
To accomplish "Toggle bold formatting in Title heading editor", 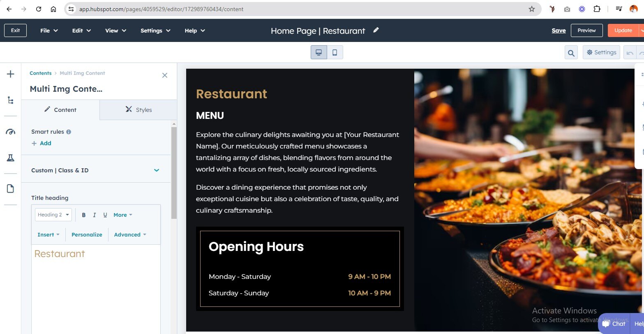I will (84, 215).
